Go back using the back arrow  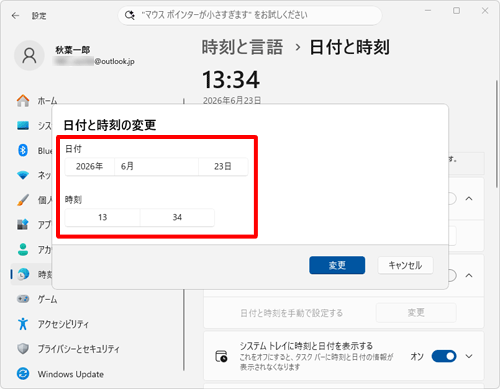(15, 16)
